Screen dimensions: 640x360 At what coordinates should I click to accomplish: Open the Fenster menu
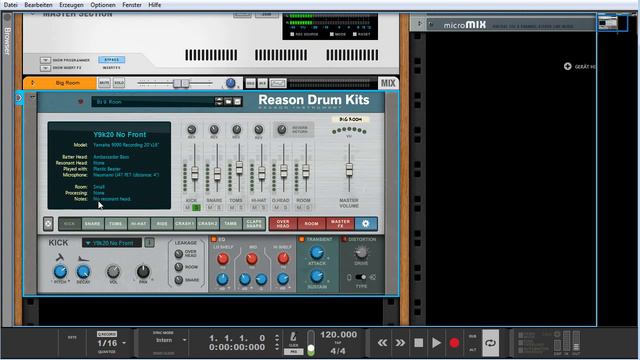pyautogui.click(x=132, y=5)
